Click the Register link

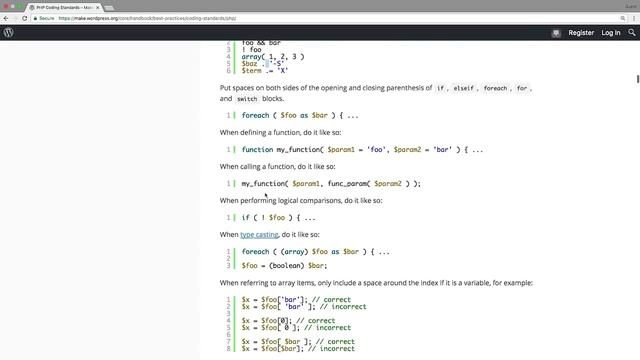(x=581, y=33)
